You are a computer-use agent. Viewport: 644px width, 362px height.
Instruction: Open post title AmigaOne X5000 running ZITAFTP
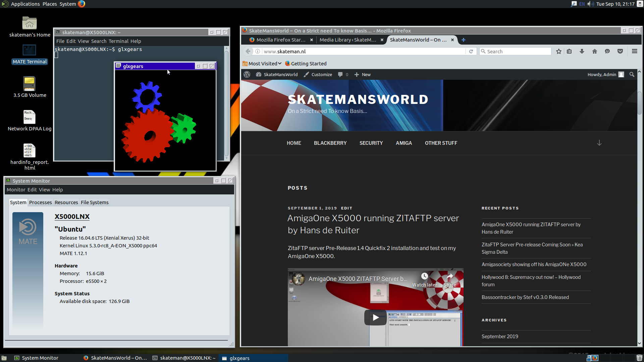pyautogui.click(x=373, y=224)
